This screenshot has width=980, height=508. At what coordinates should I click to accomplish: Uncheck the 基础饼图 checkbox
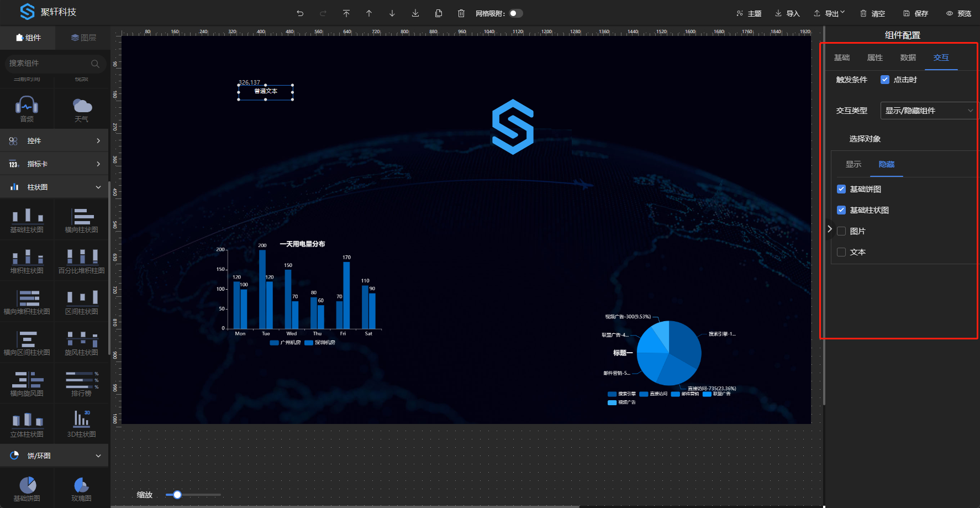841,189
